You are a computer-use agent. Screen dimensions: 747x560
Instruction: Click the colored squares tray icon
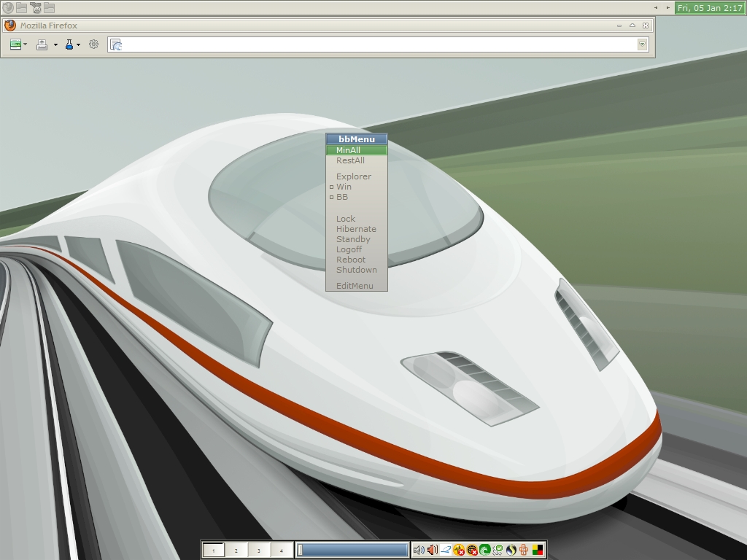[x=538, y=551]
